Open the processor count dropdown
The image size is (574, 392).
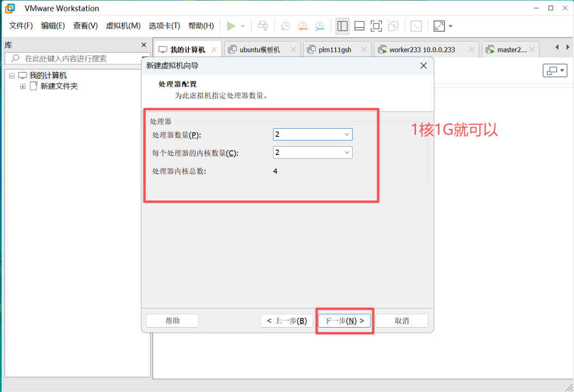[347, 134]
